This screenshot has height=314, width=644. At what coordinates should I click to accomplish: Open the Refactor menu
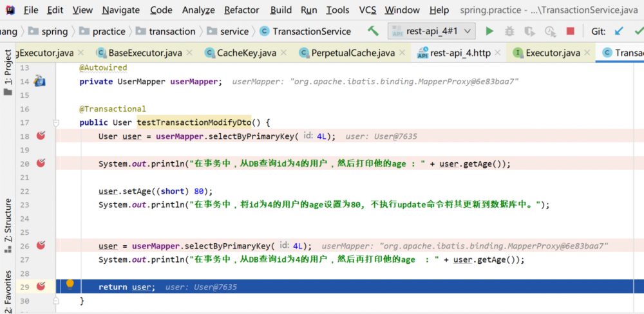pos(242,10)
